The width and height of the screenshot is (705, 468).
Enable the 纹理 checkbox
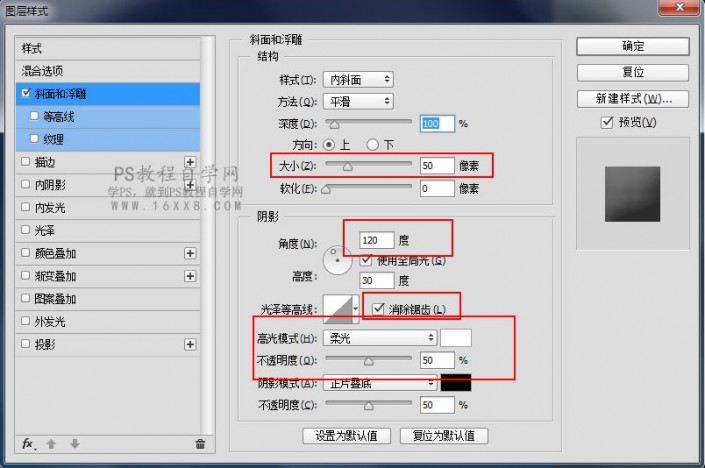click(34, 138)
